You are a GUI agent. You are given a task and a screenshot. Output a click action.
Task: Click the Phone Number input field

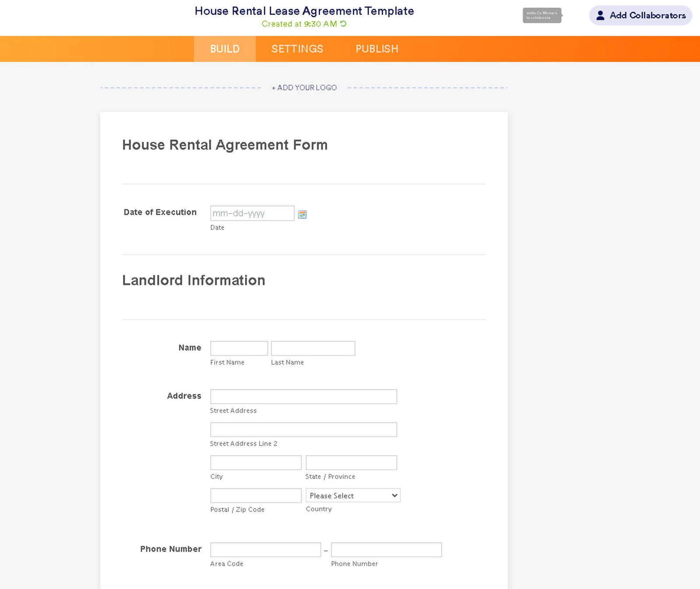coord(386,550)
